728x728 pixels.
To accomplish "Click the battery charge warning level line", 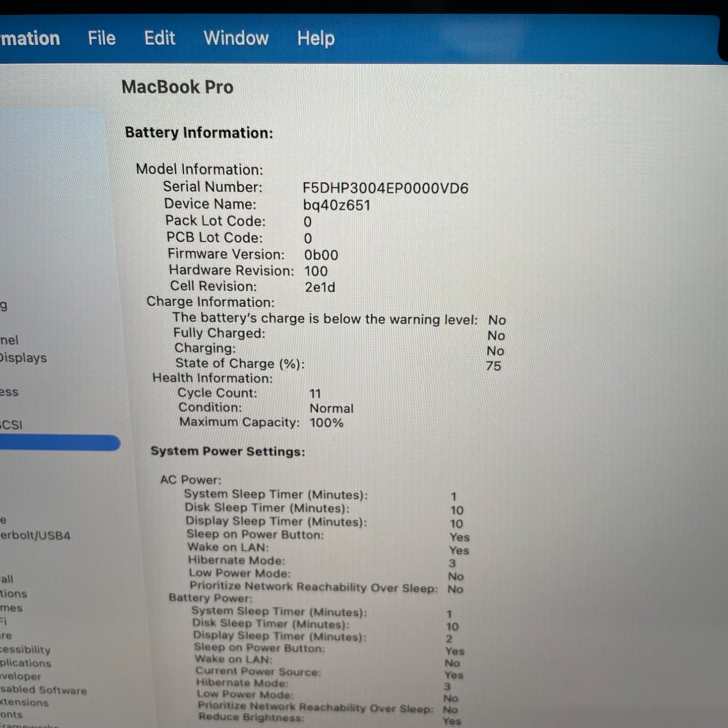I will point(325,318).
